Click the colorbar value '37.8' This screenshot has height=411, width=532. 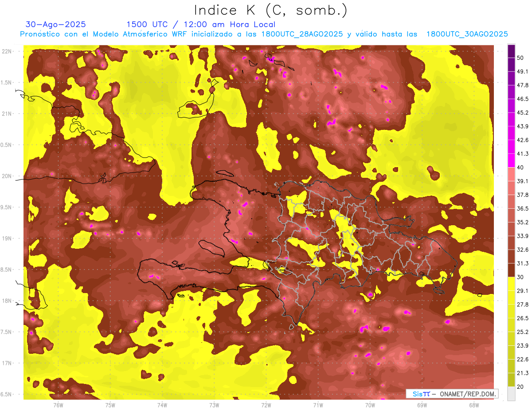(x=523, y=195)
